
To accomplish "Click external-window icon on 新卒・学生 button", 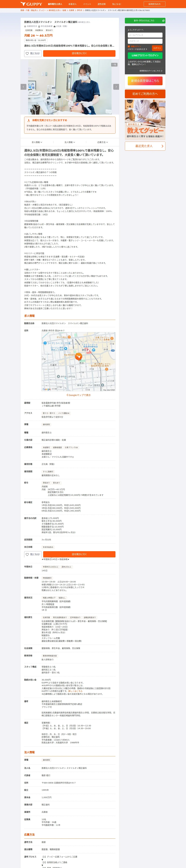I will (x=163, y=21).
